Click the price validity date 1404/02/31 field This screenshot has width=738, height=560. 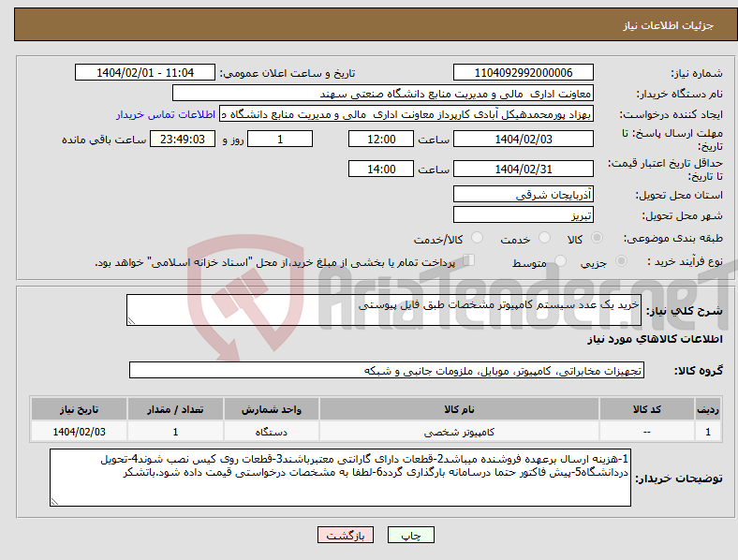(523, 169)
